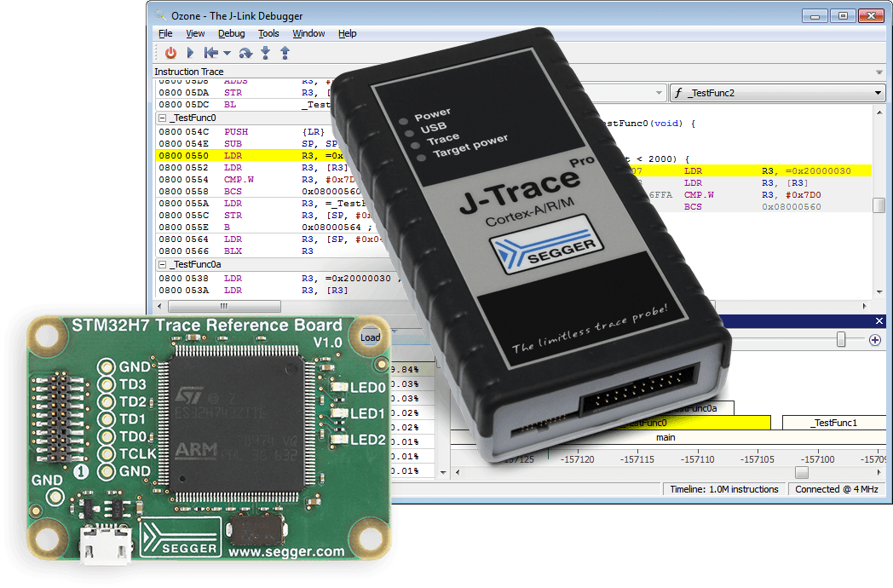Click the timeline zoom-in plus icon
Screen dimensions: 893x588
(x=874, y=340)
